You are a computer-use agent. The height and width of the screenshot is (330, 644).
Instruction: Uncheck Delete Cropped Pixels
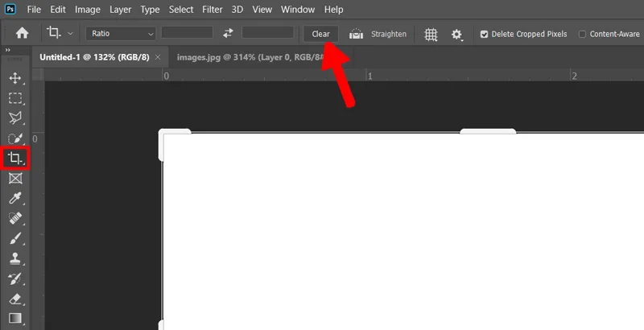[485, 35]
